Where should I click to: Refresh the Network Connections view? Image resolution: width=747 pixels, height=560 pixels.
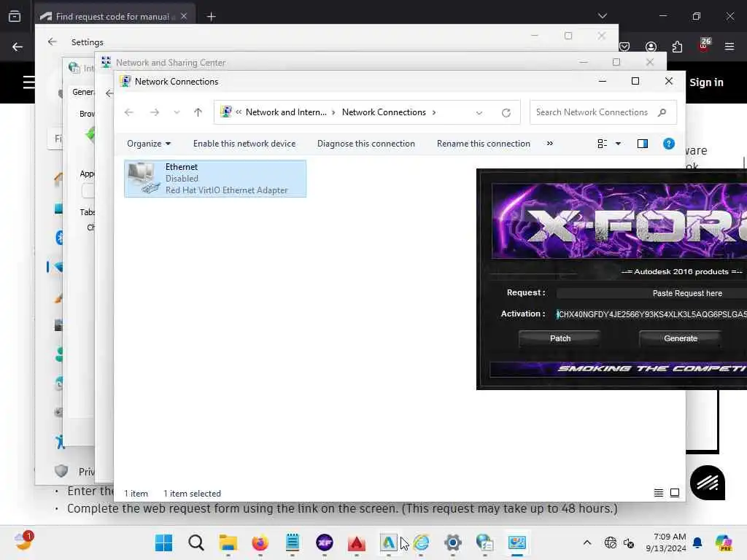(506, 113)
